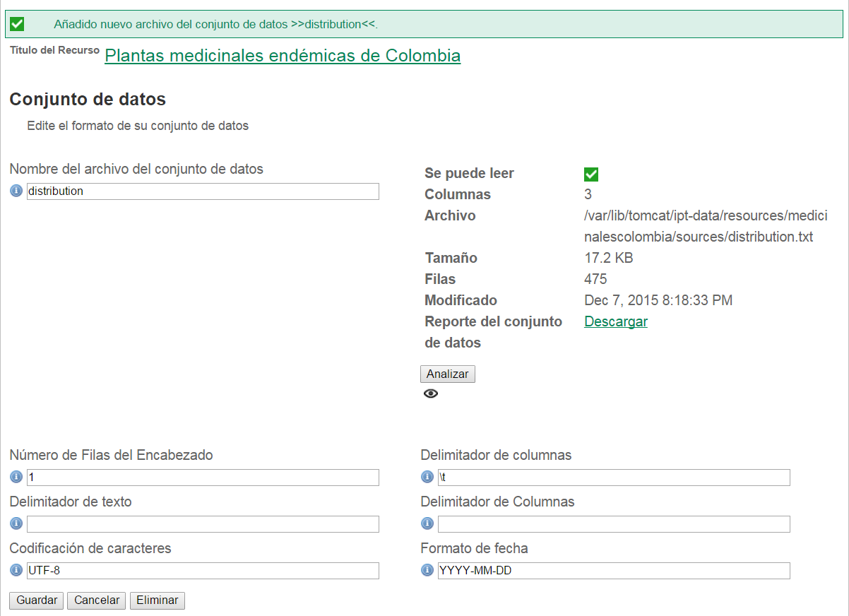The height and width of the screenshot is (616, 849).
Task: Click info icon beside dataset file name field
Action: (x=16, y=191)
